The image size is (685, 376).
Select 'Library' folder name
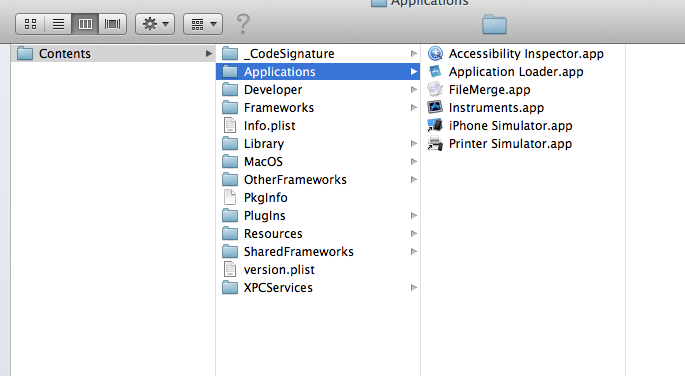click(x=264, y=143)
